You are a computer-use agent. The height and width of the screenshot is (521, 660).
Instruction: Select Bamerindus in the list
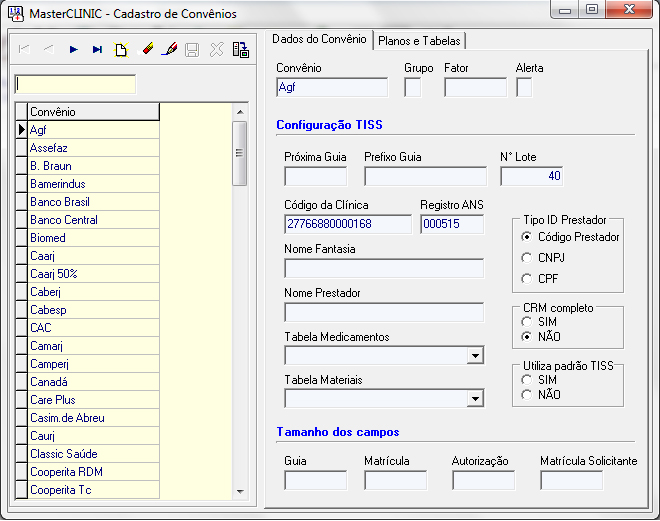[93, 184]
